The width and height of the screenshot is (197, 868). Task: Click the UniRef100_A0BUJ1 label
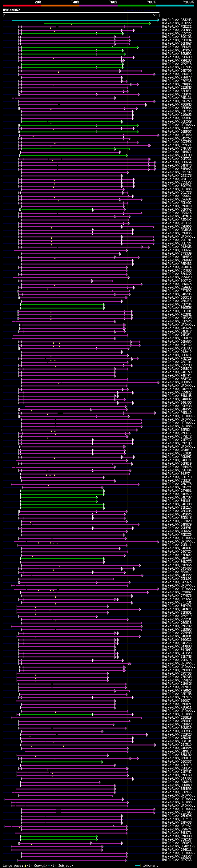pyautogui.click(x=177, y=758)
